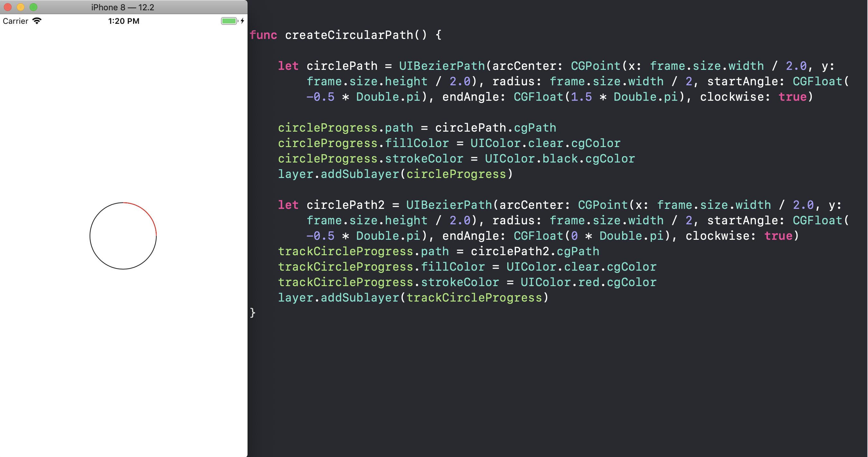Tap the Carrier label in status bar
This screenshot has width=868, height=457.
click(15, 21)
